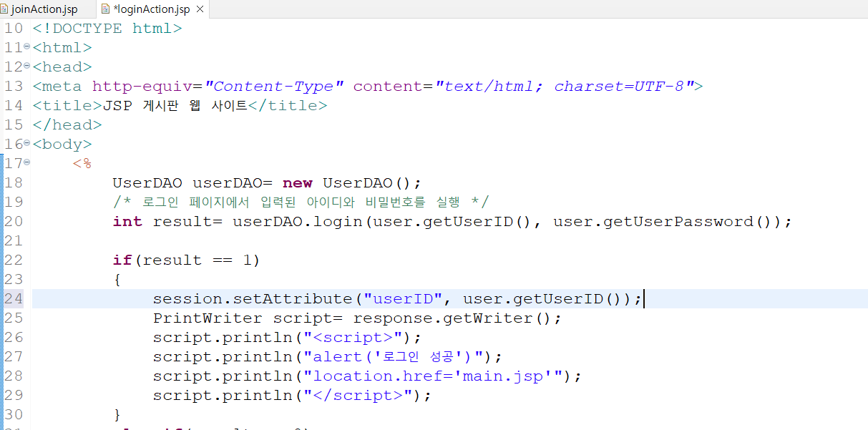This screenshot has height=430, width=868.
Task: Click the <% scriptlet opening marker
Action: click(x=82, y=164)
